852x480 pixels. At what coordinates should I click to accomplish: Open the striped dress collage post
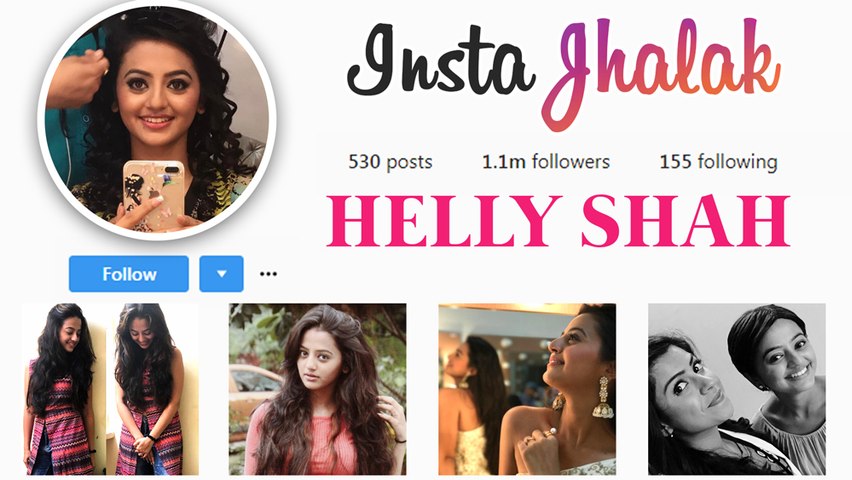(110, 389)
